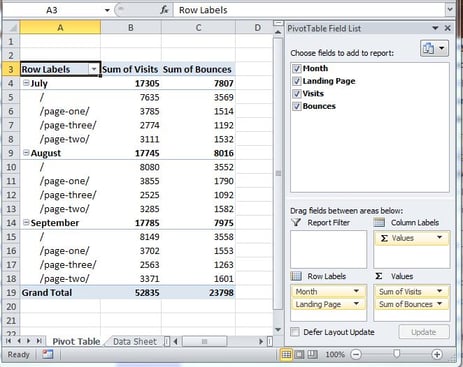Uncheck the Bounces field checkbox
Screen dimensions: 463x367
point(297,106)
